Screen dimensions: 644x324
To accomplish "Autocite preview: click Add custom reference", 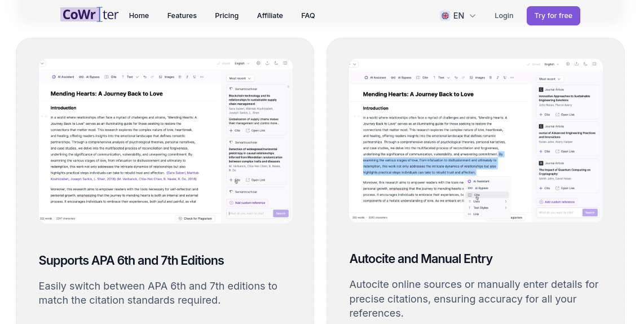I will click(557, 202).
